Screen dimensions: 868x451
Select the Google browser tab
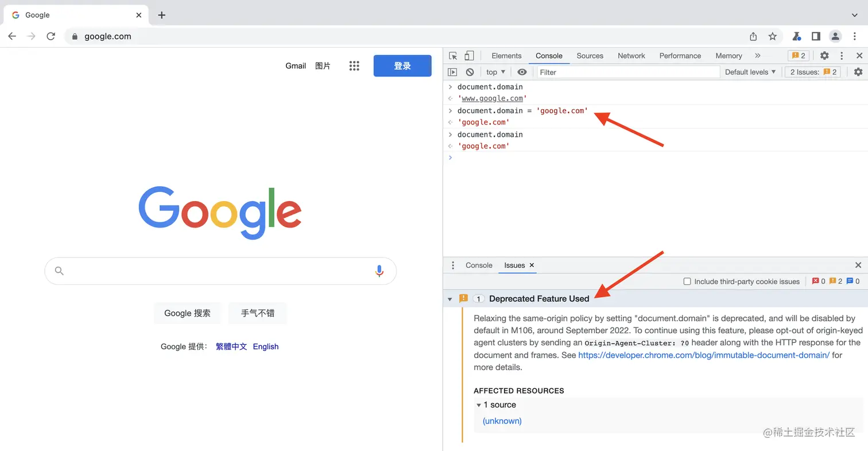tap(76, 15)
